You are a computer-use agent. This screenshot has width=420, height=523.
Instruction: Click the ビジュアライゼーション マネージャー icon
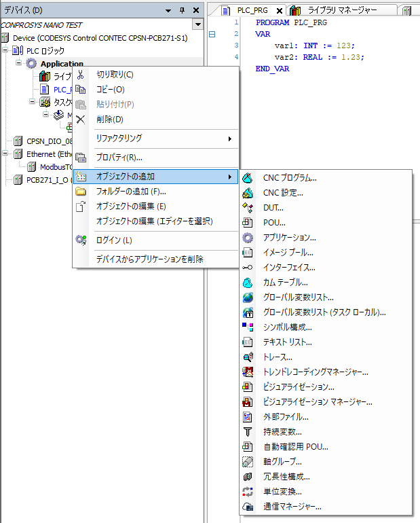click(x=248, y=402)
